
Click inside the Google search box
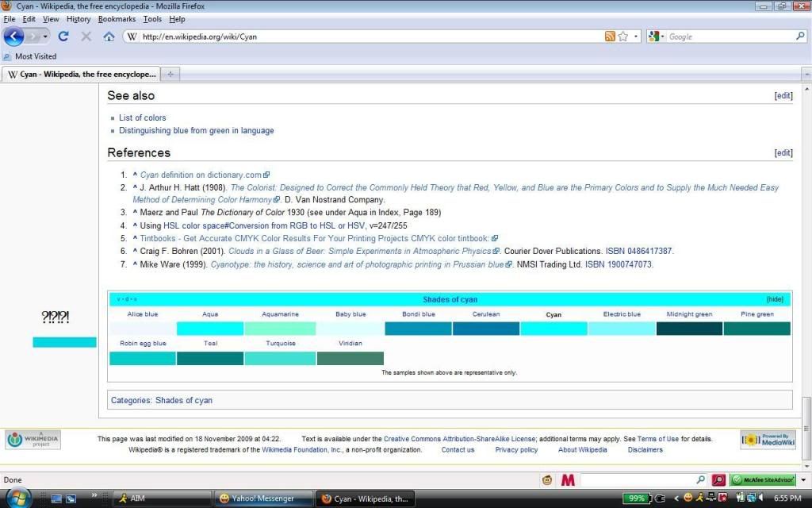(x=730, y=37)
